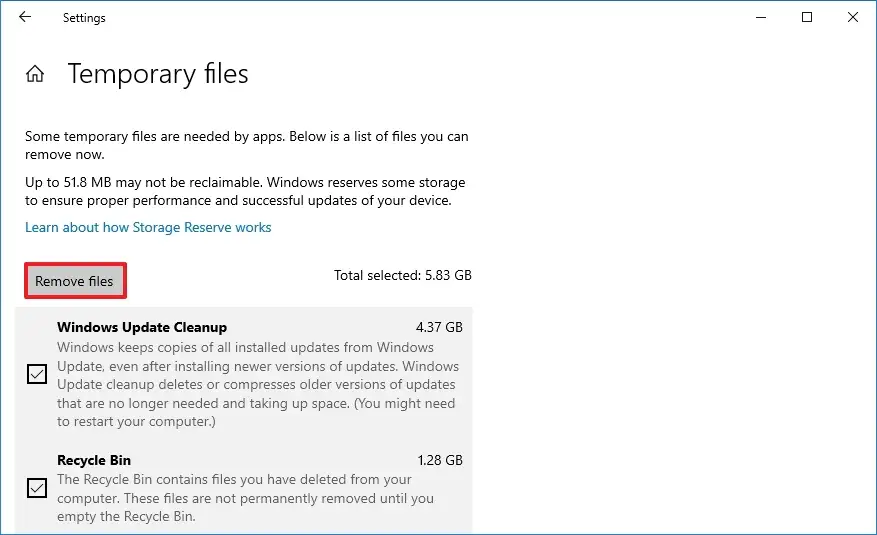Click the 51.8 MB reclaimable notice paragraph
Screen dimensions: 877x535
coord(245,191)
